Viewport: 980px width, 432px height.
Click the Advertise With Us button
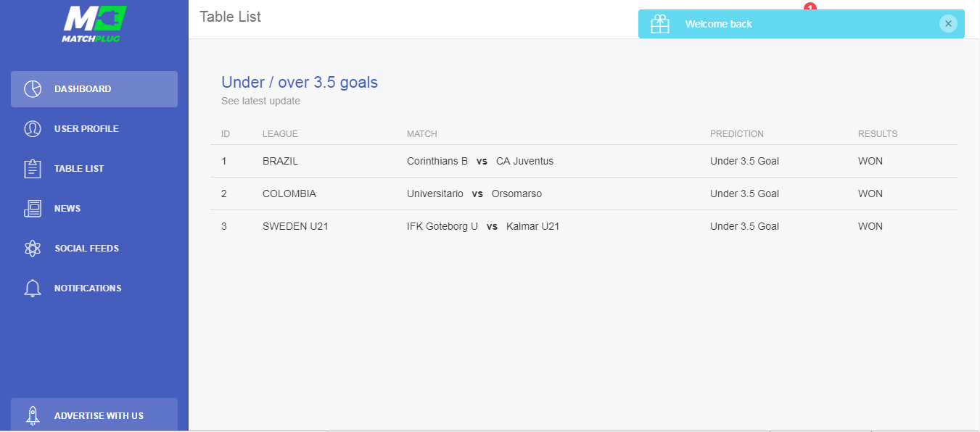click(x=94, y=415)
